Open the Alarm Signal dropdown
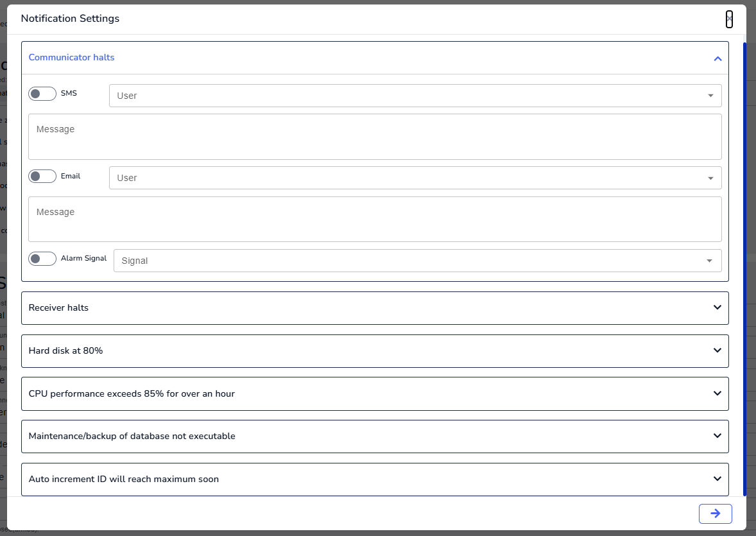Image resolution: width=756 pixels, height=536 pixels. 417,261
